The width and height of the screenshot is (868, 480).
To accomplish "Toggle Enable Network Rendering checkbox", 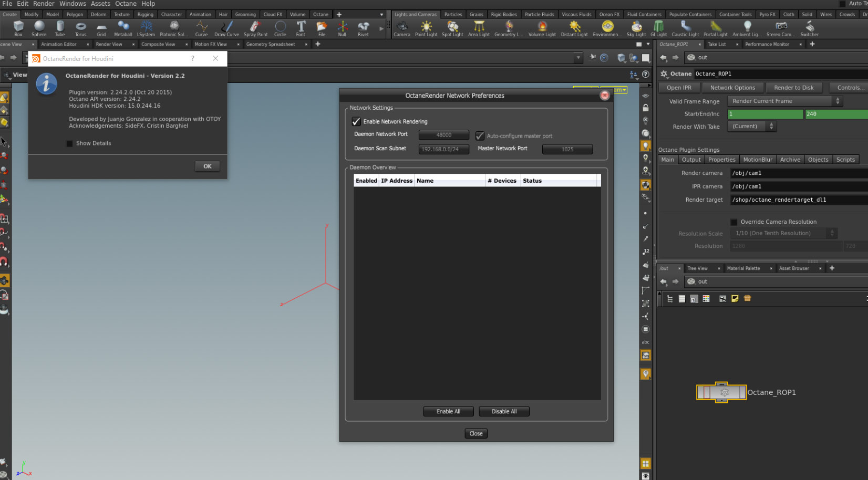I will point(356,121).
